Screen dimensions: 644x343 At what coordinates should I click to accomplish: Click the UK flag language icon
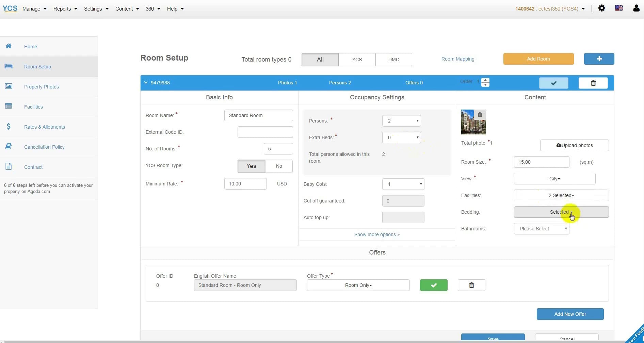(x=619, y=8)
